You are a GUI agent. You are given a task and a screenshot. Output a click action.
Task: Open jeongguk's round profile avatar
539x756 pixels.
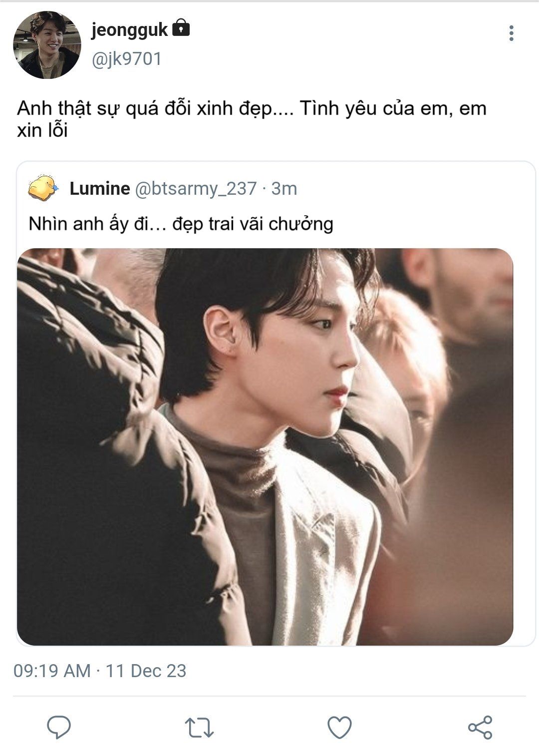pos(47,45)
